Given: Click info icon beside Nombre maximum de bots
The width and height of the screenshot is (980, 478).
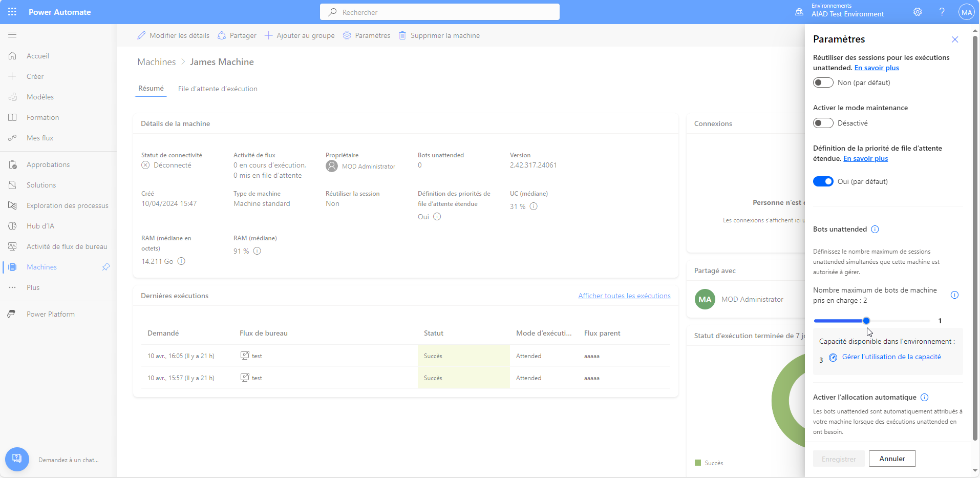Looking at the screenshot, I should [954, 295].
